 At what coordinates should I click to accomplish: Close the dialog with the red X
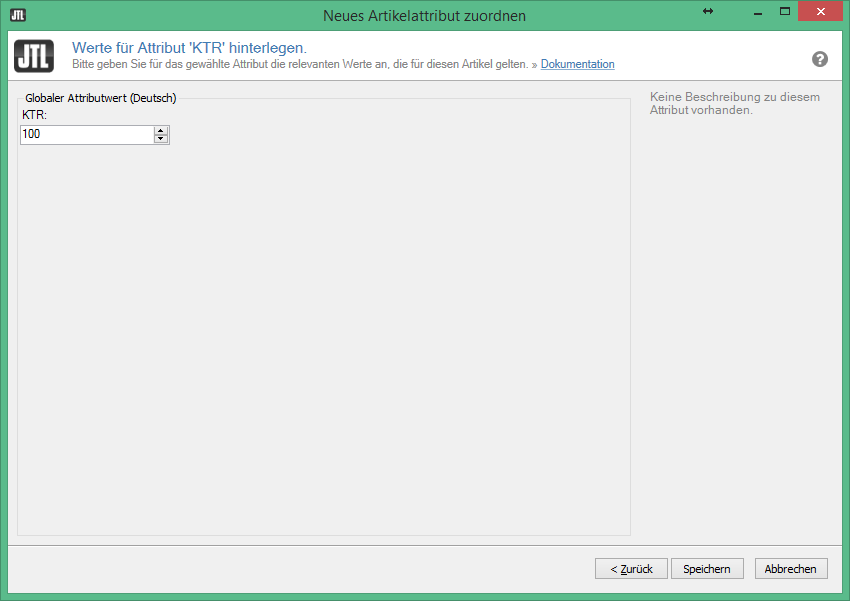pyautogui.click(x=825, y=11)
